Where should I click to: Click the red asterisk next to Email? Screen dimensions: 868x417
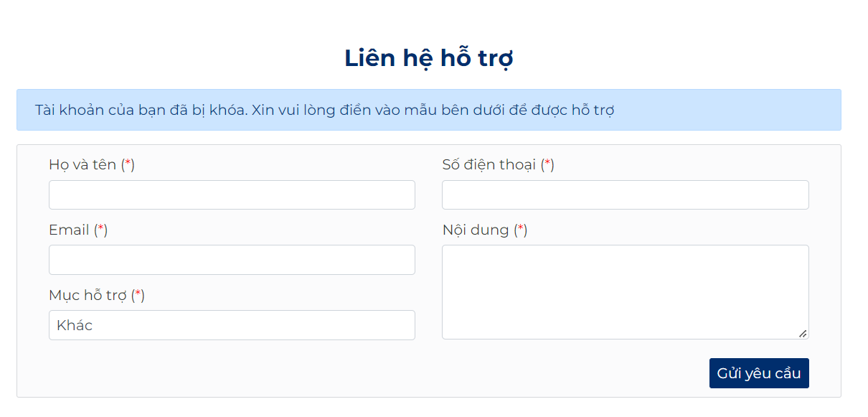101,230
